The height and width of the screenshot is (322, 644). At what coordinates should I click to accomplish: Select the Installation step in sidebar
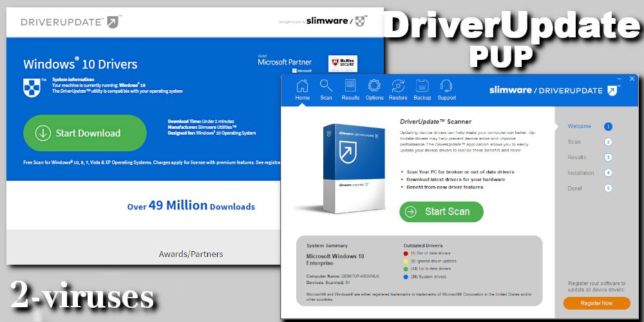(581, 173)
